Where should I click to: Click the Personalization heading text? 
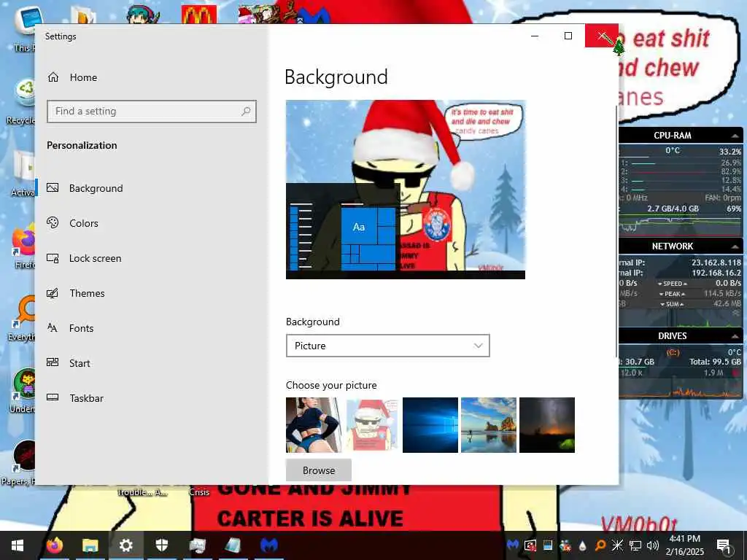82,145
